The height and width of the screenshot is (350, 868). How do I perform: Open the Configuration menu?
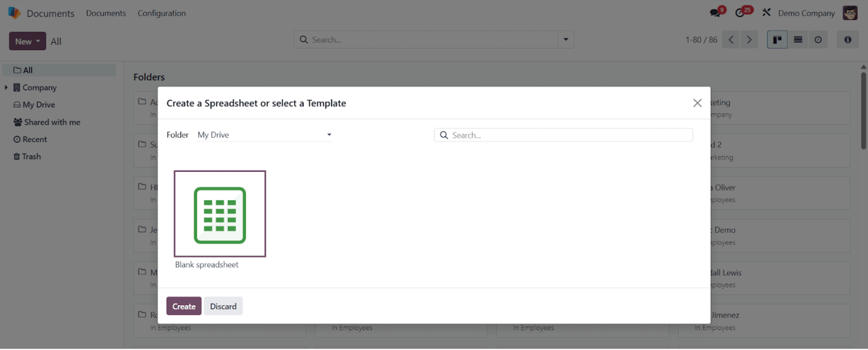tap(162, 13)
